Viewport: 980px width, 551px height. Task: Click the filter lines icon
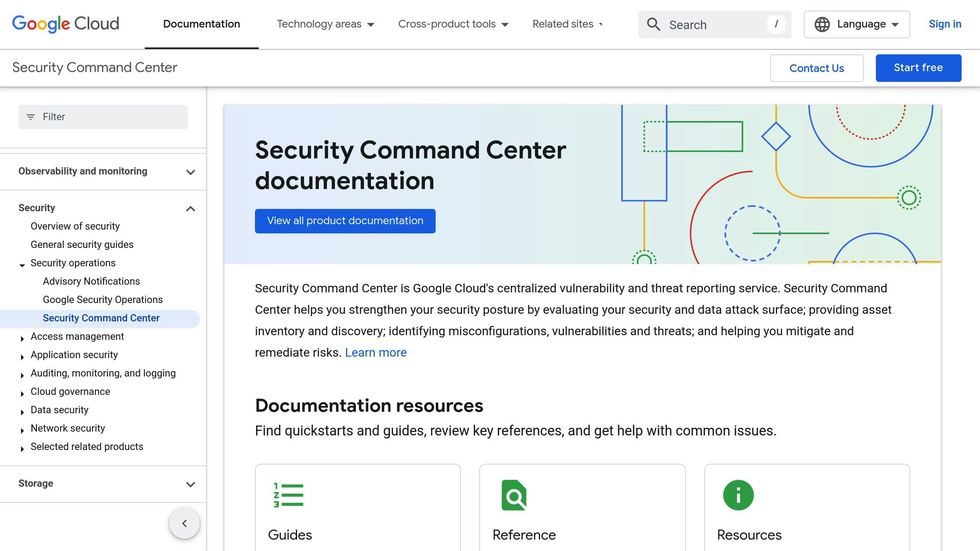click(x=31, y=117)
